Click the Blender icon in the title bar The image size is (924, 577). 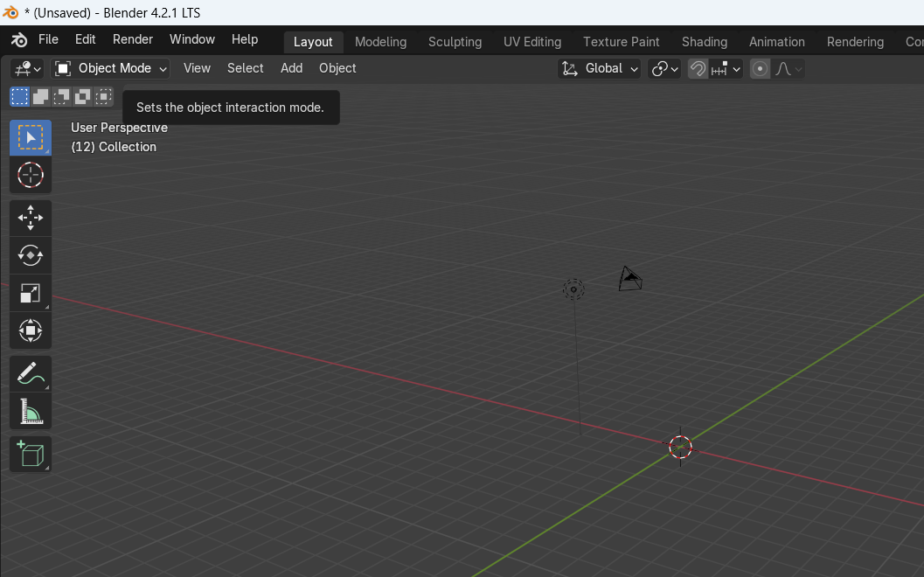click(10, 12)
